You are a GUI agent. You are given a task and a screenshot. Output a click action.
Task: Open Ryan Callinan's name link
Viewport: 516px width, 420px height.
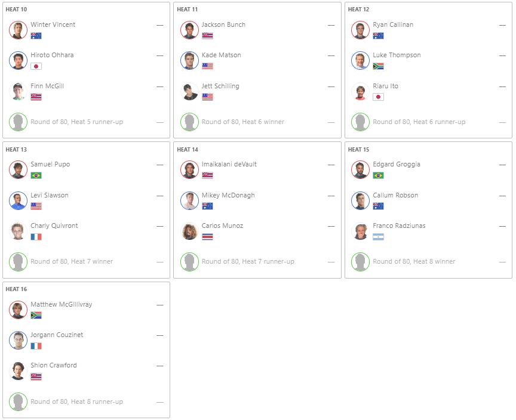(392, 24)
